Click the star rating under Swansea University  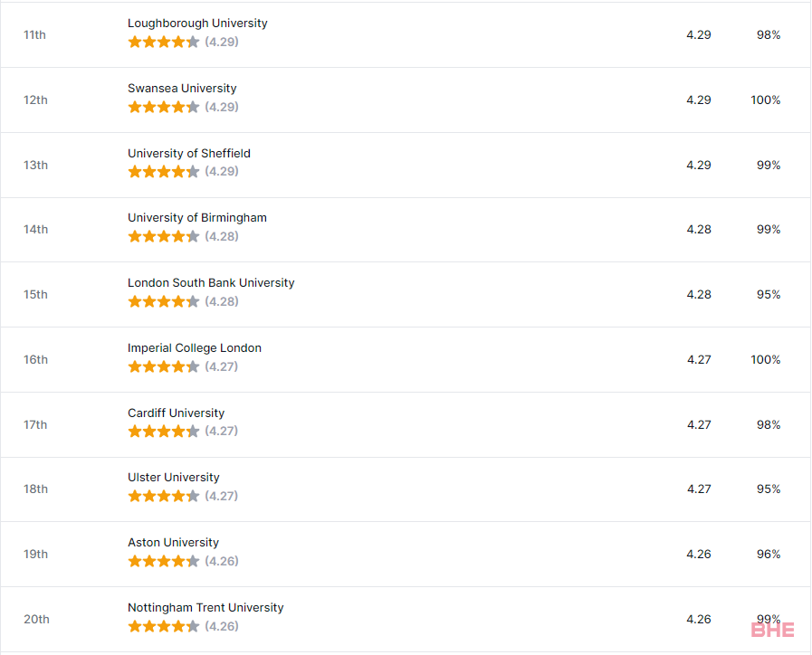point(164,107)
